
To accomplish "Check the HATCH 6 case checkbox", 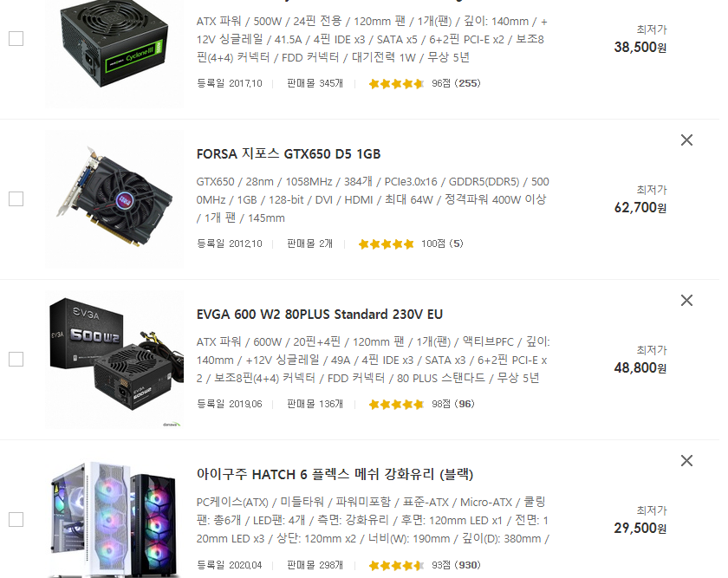I will click(x=16, y=519).
